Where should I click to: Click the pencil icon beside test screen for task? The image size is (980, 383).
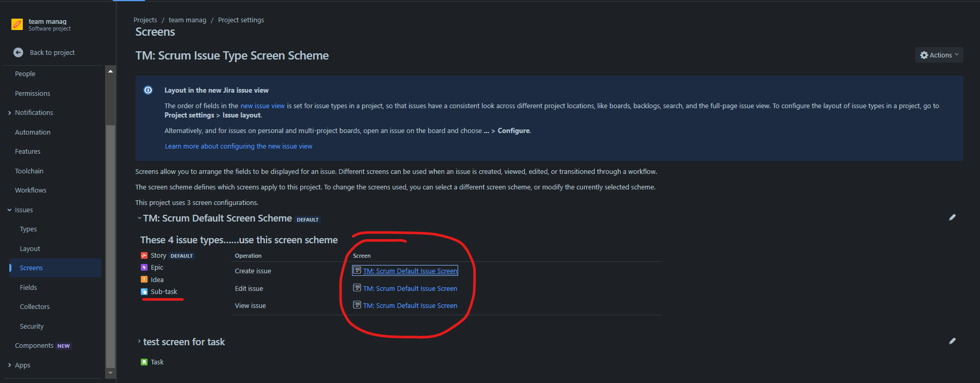click(953, 341)
